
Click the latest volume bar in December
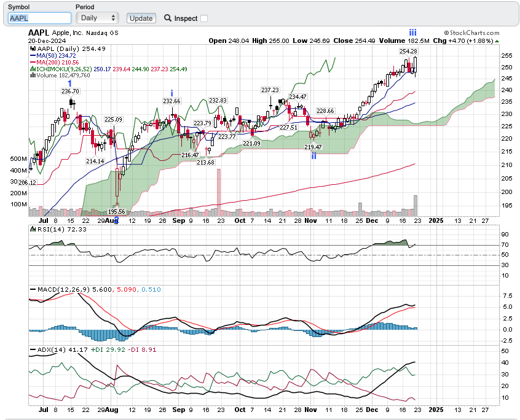tap(416, 206)
